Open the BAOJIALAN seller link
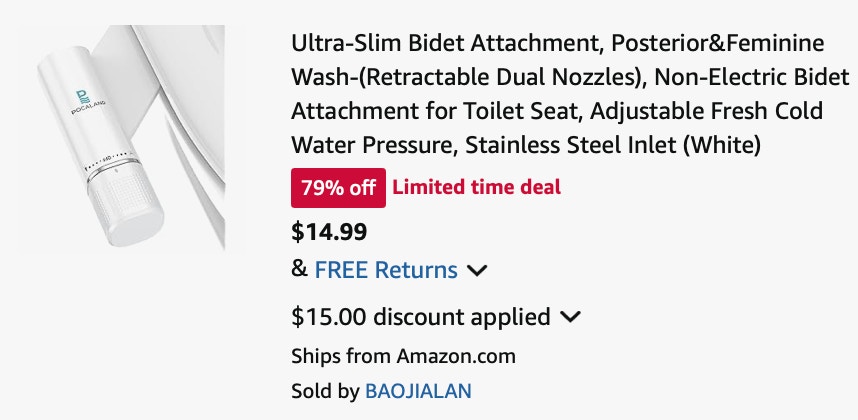This screenshot has height=420, width=858. coord(418,391)
